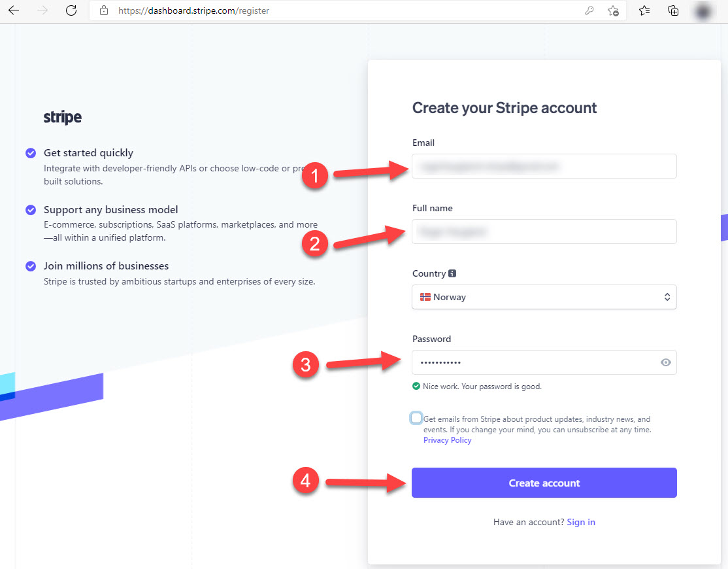Image resolution: width=728 pixels, height=569 pixels.
Task: Click into the Email input field
Action: (x=544, y=166)
